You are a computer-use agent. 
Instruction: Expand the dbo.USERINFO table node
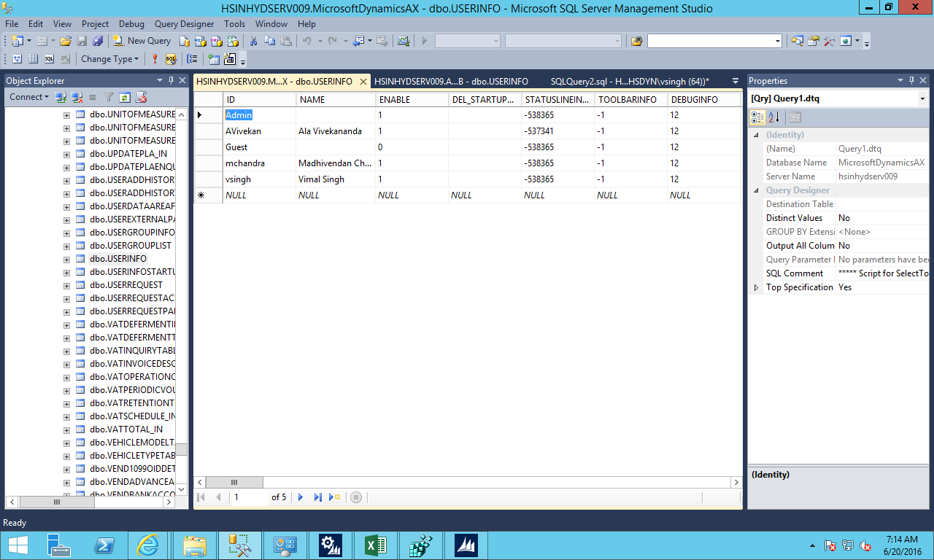tap(68, 258)
